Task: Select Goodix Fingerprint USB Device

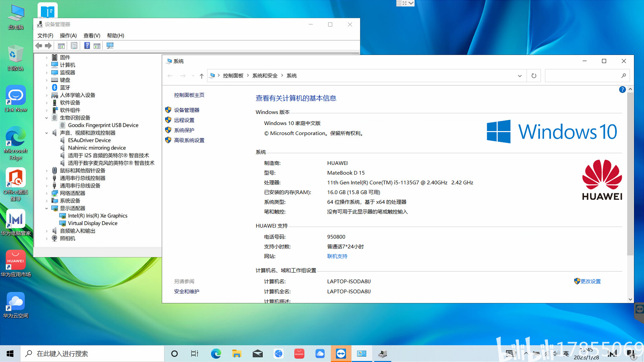Action: coord(103,125)
